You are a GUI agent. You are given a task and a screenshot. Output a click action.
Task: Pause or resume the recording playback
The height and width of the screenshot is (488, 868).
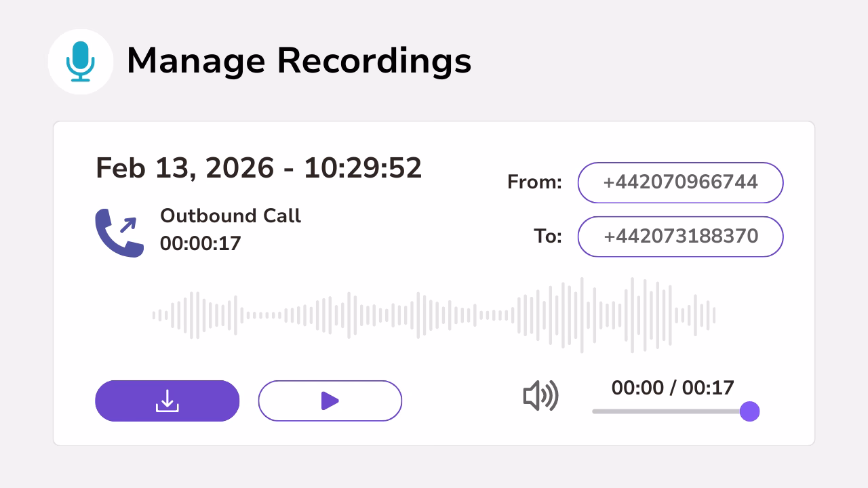pos(330,401)
